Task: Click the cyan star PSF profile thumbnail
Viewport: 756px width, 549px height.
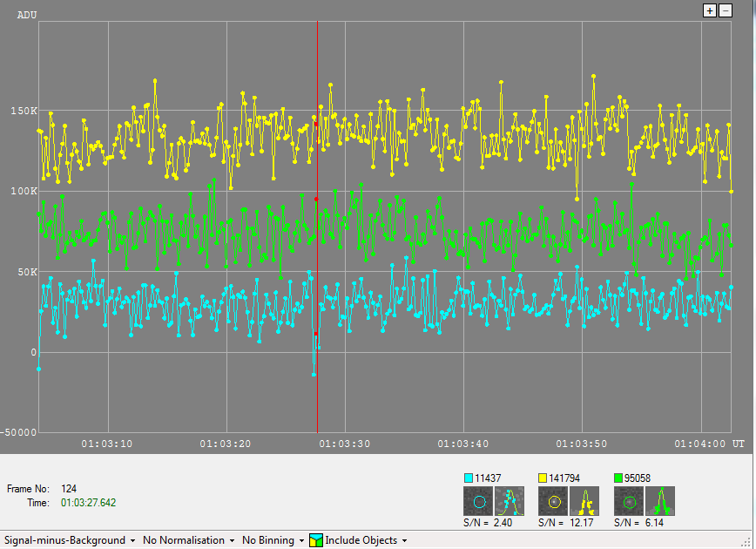Action: (x=510, y=501)
